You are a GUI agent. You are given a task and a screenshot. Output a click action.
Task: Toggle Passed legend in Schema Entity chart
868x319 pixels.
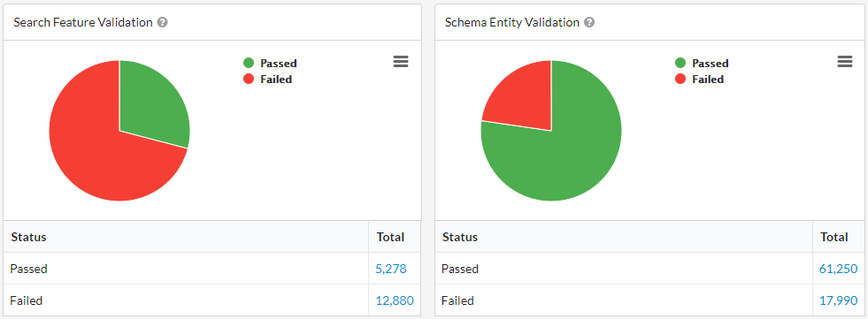pos(702,63)
